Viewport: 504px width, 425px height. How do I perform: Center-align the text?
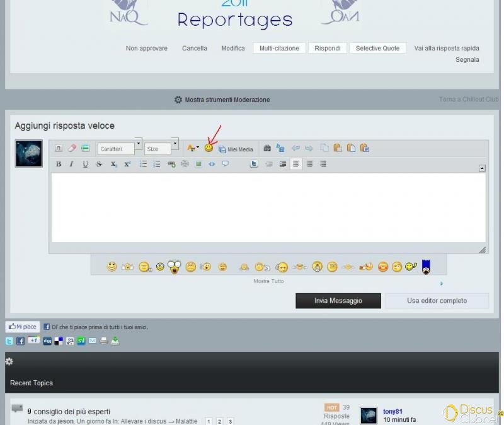coord(309,164)
